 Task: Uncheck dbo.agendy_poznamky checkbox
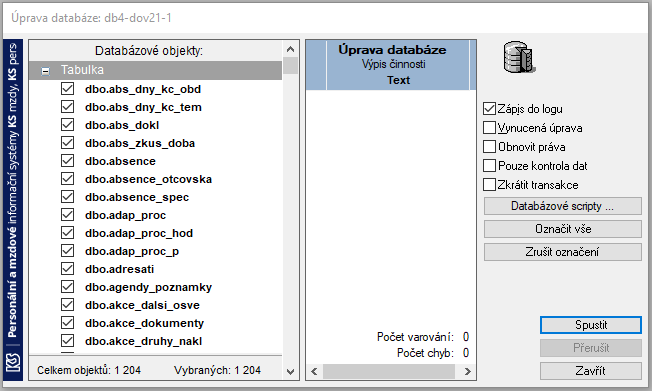pyautogui.click(x=67, y=287)
